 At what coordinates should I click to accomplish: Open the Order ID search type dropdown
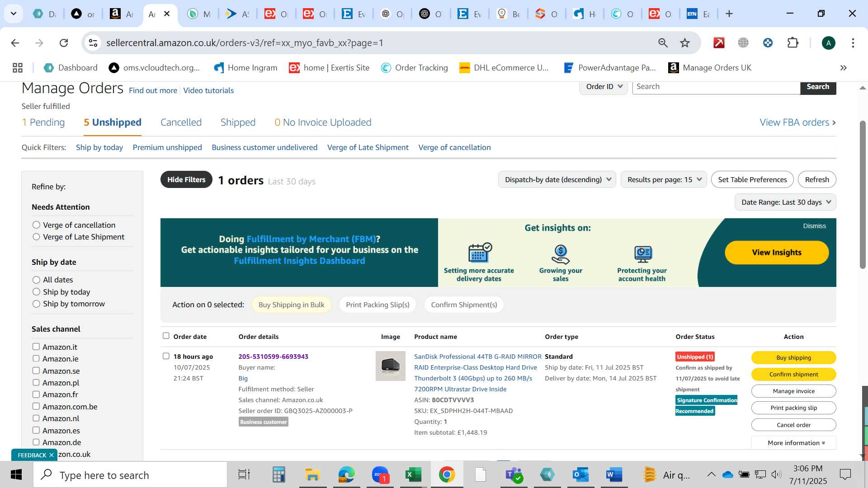coord(604,87)
